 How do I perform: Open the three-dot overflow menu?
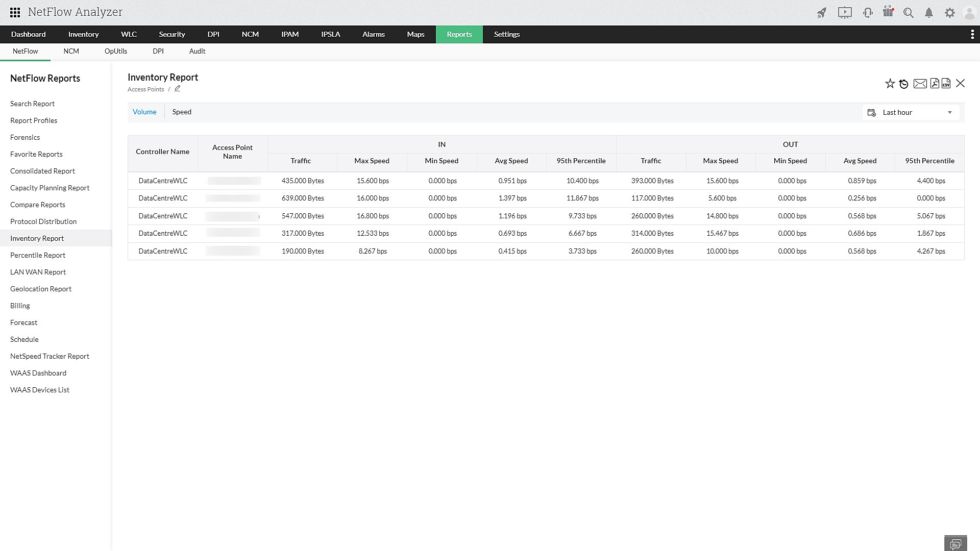[972, 34]
